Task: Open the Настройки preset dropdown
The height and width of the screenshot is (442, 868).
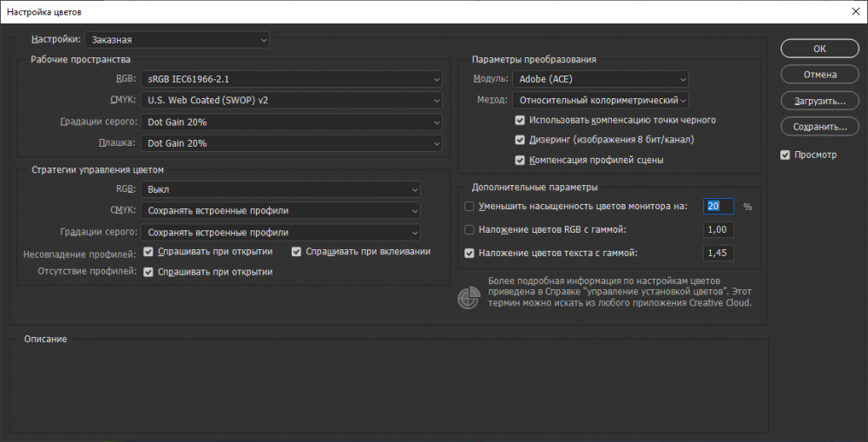Action: (177, 40)
